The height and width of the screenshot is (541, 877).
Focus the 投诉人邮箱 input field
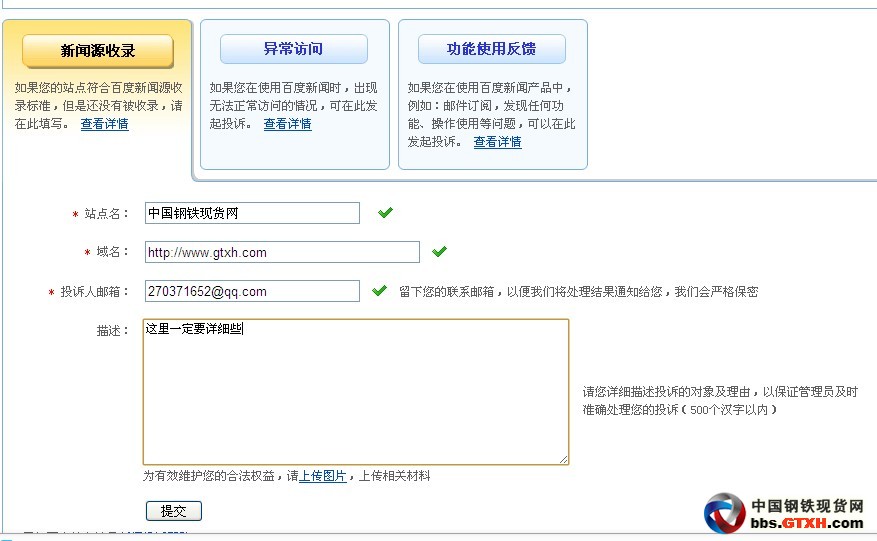tap(252, 291)
